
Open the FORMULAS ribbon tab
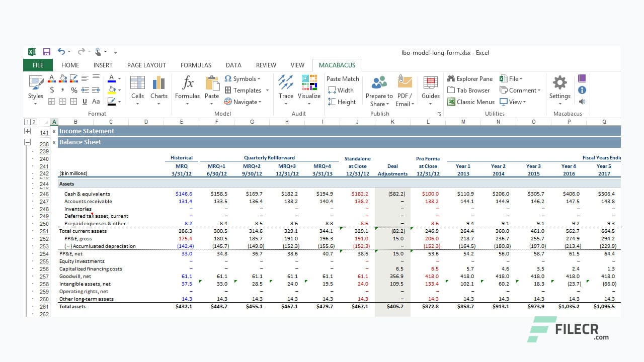pyautogui.click(x=196, y=65)
